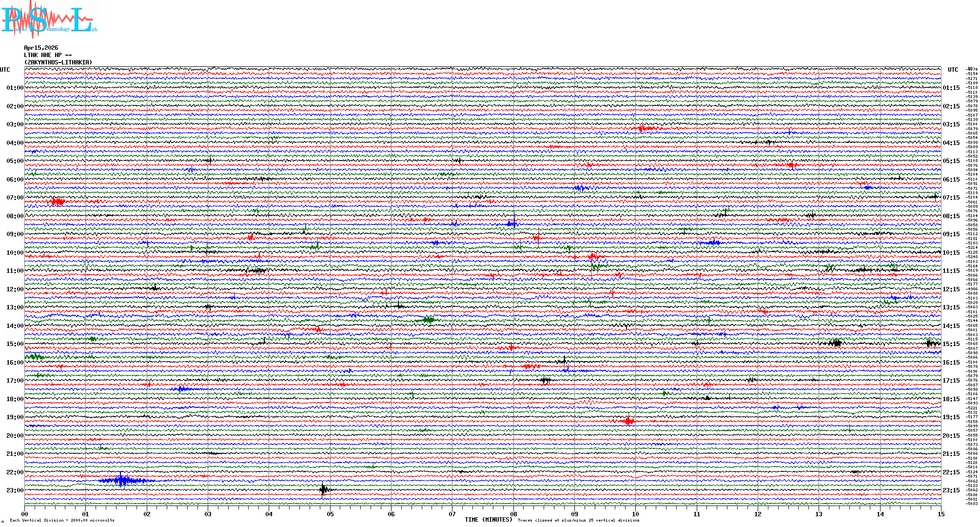The width and height of the screenshot is (980, 527).
Task: Click the 03:15 time label on right
Action: coord(951,124)
